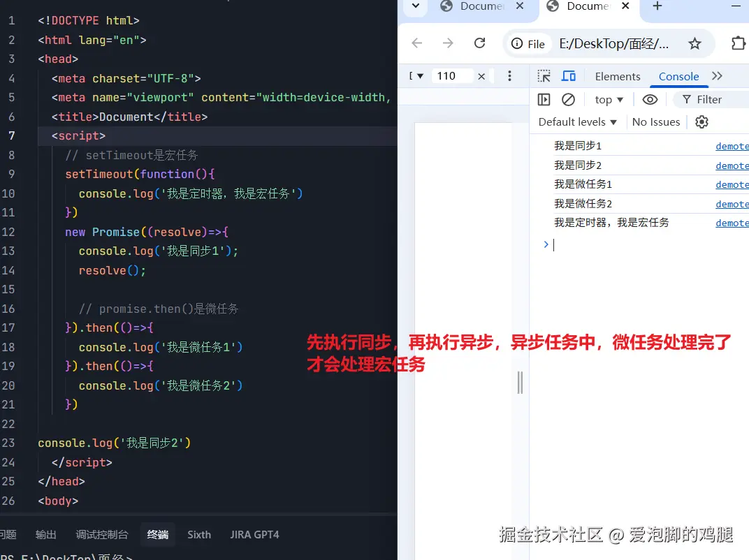Open the Default levels dropdown
Screen dimensions: 749x560
pyautogui.click(x=578, y=121)
